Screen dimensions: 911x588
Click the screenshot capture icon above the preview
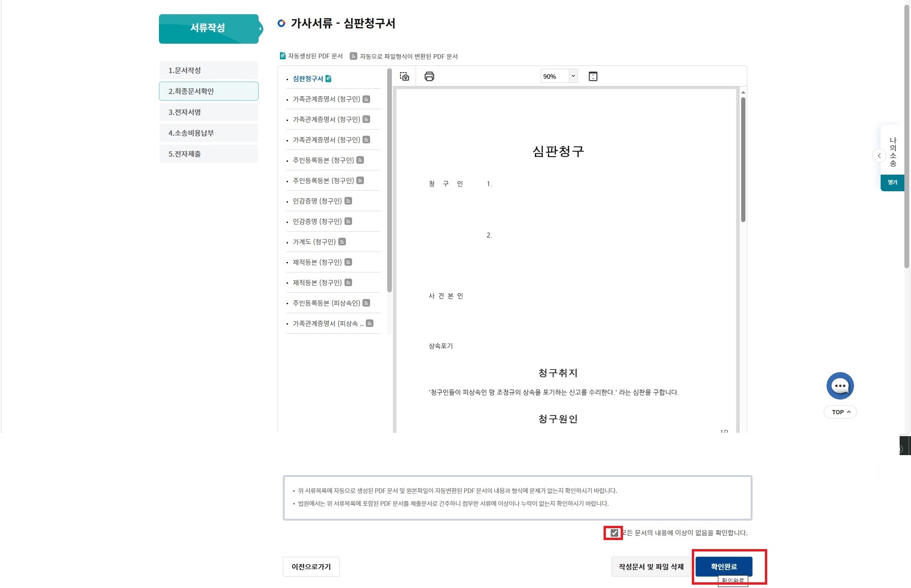point(404,76)
